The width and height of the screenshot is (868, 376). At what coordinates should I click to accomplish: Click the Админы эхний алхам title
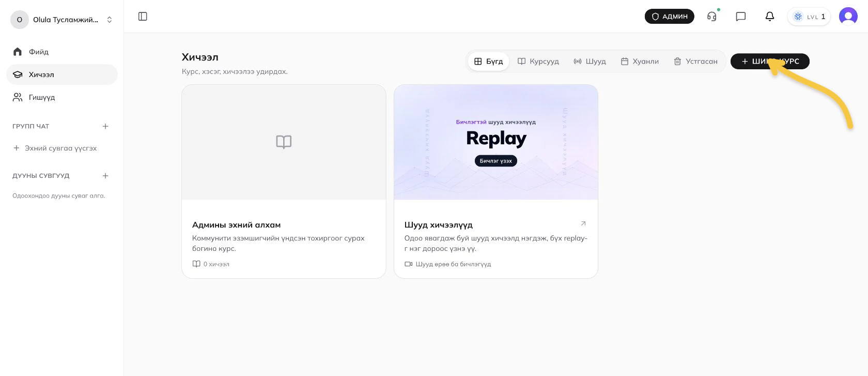(x=237, y=225)
